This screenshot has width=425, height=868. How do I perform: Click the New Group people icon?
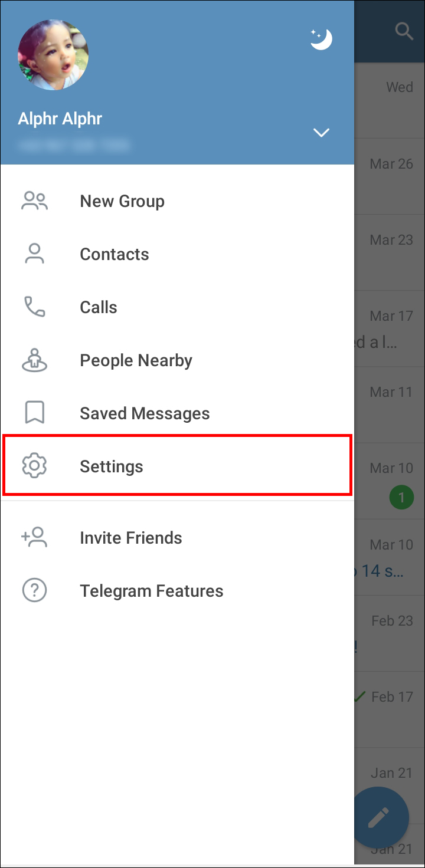pyautogui.click(x=34, y=201)
